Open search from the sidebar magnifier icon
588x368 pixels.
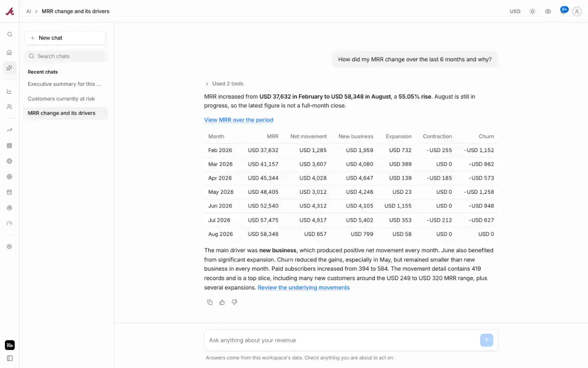[x=9, y=35]
